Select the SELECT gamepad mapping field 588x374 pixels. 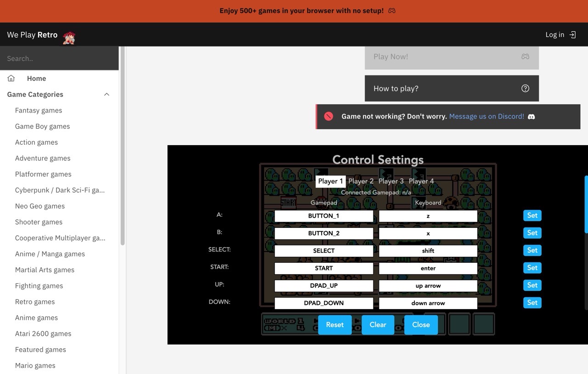tap(324, 251)
